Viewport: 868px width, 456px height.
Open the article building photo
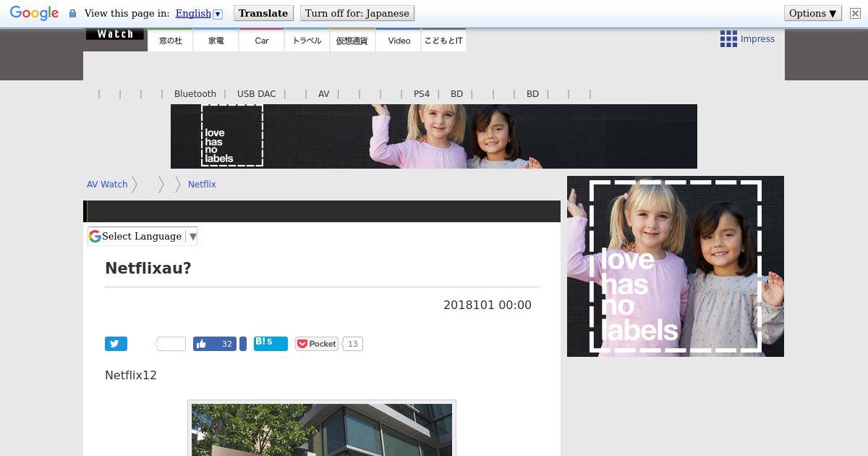(322, 429)
